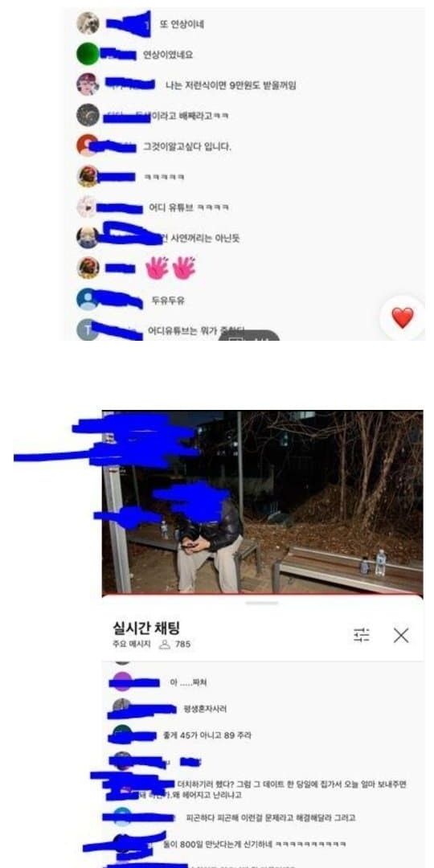
Task: Tap the '피곤하다 피곤해' chat message
Action: point(272,817)
